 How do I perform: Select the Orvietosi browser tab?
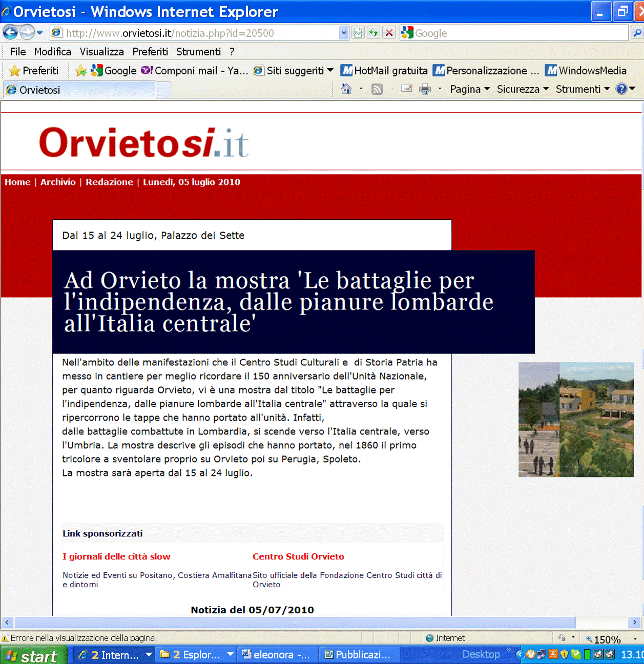79,90
